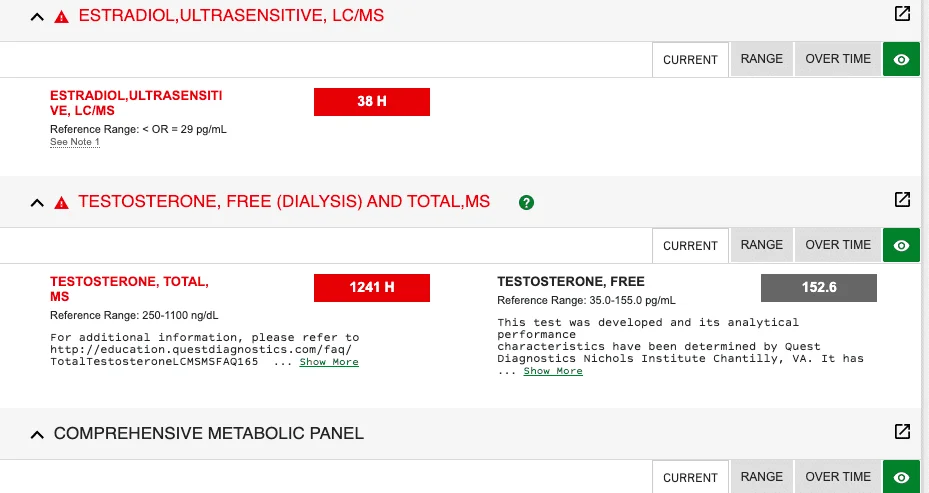Click the gray 152.6 Testosterone Free value
This screenshot has width=929, height=493.
click(x=819, y=287)
